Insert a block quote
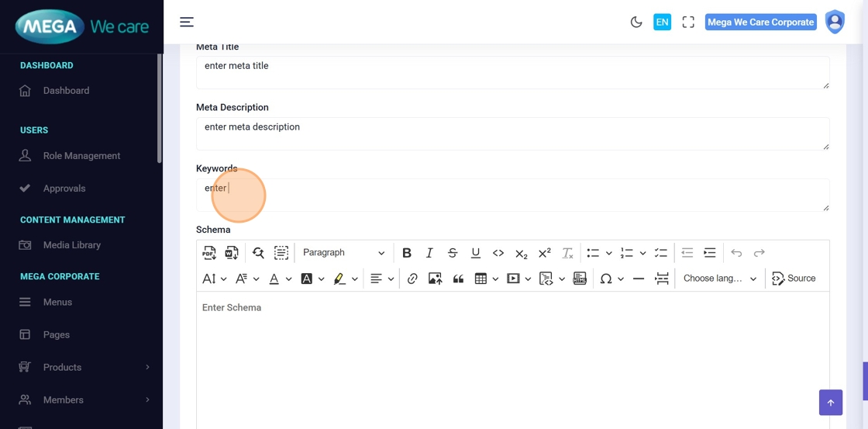The image size is (868, 429). tap(458, 279)
